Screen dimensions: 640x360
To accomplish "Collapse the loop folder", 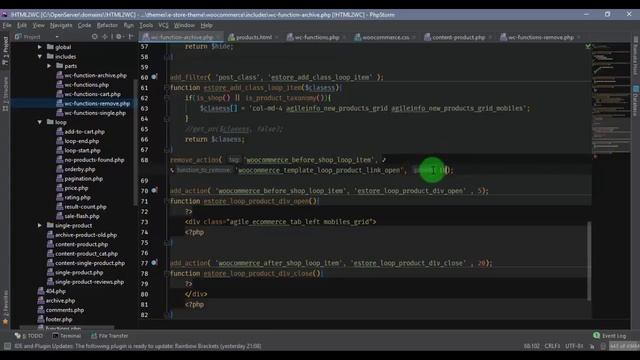I will click(x=40, y=122).
